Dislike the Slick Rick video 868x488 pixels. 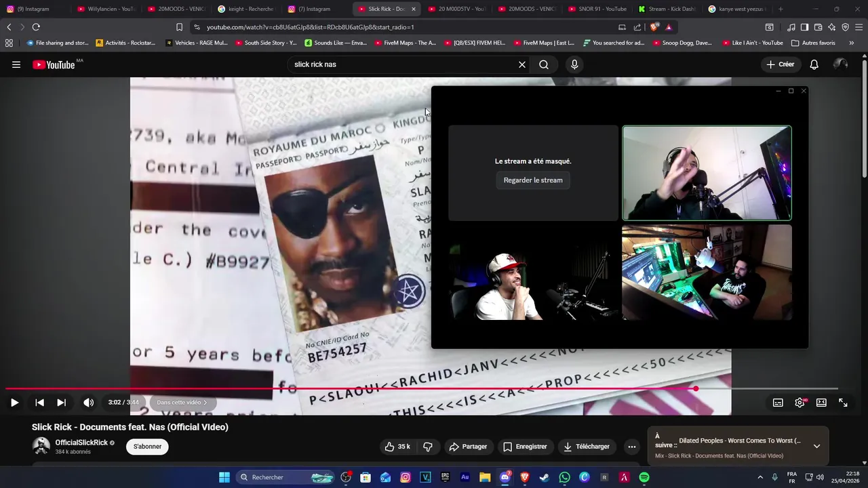pos(428,447)
